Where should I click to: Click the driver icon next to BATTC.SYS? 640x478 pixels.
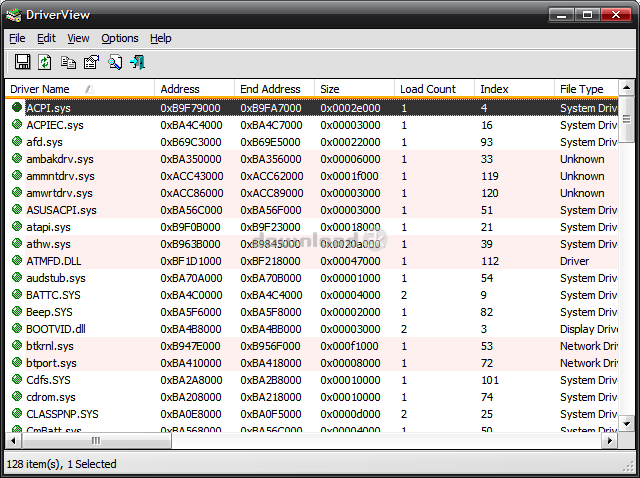17,295
